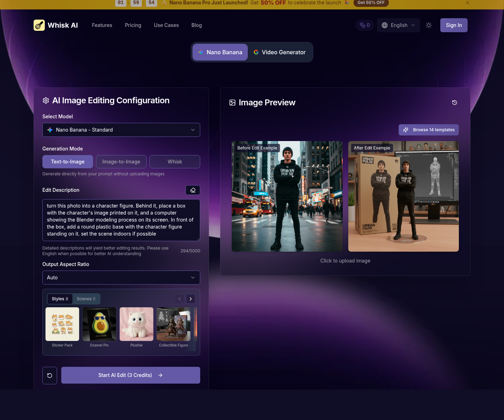Start AI Edit for 3 credits
504x420 pixels.
(131, 375)
